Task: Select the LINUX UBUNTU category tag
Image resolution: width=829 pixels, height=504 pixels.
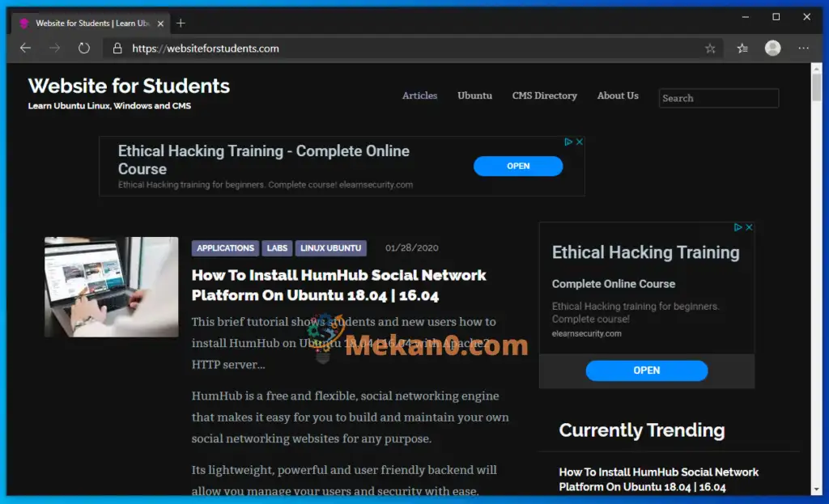Action: click(330, 248)
